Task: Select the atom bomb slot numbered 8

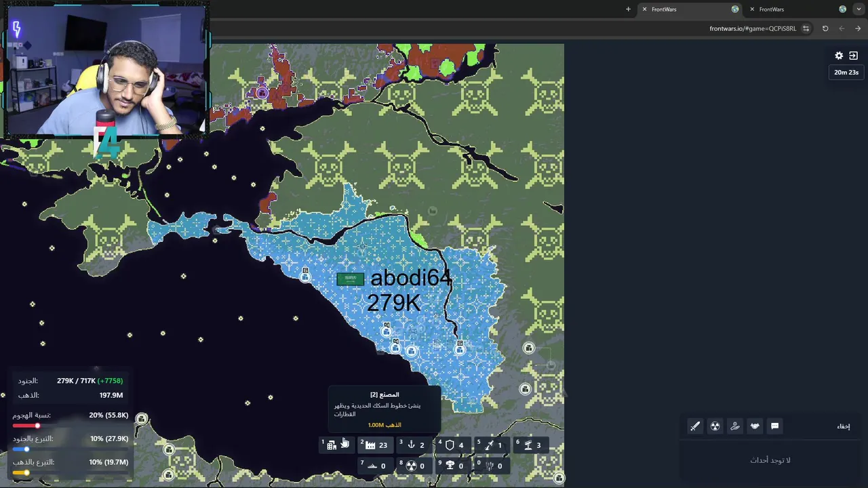Action: click(x=414, y=466)
